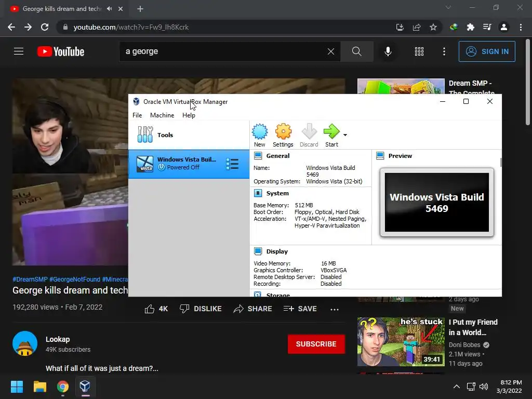Open the Chrome media control icon
This screenshot has width=532, height=399.
tap(487, 27)
